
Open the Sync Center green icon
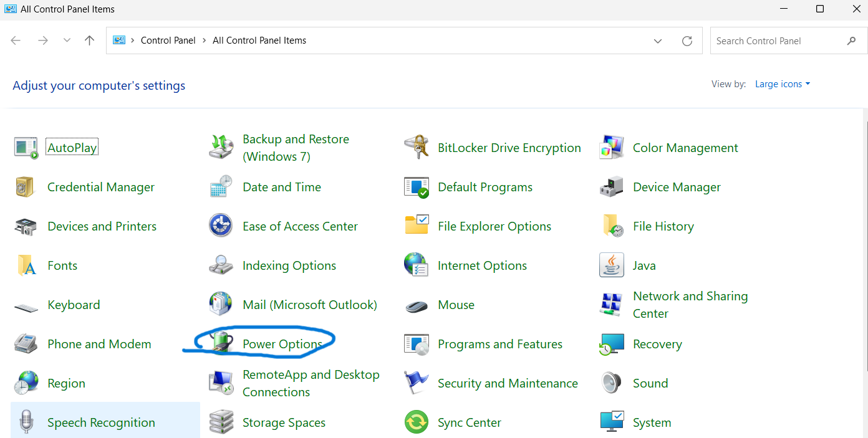pyautogui.click(x=416, y=422)
